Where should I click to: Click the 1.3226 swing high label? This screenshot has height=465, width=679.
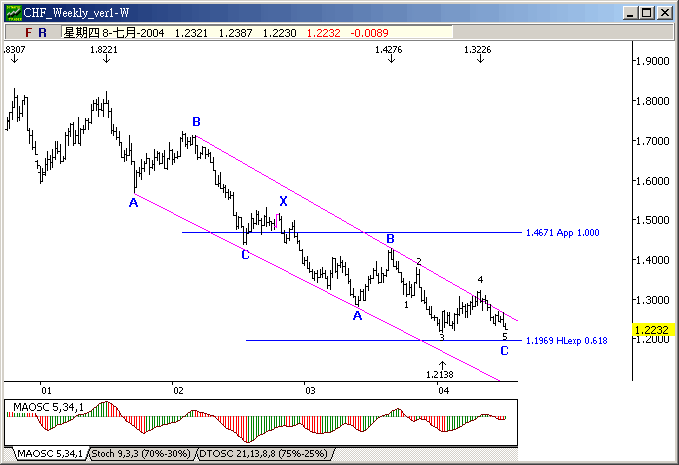478,50
